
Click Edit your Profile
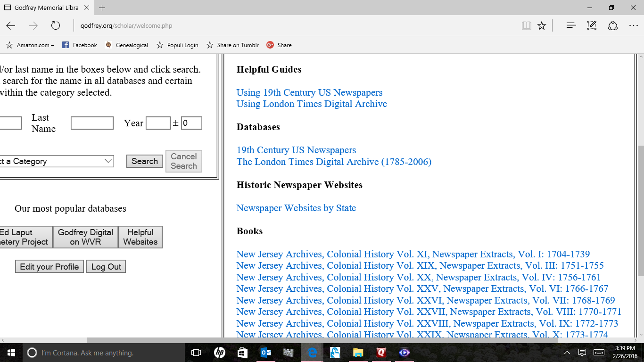tap(50, 267)
